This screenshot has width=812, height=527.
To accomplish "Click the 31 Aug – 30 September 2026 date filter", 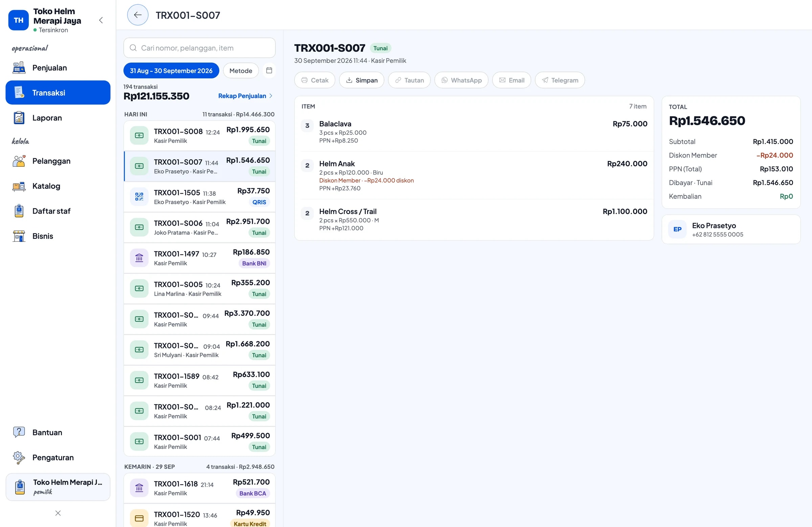I will tap(171, 71).
